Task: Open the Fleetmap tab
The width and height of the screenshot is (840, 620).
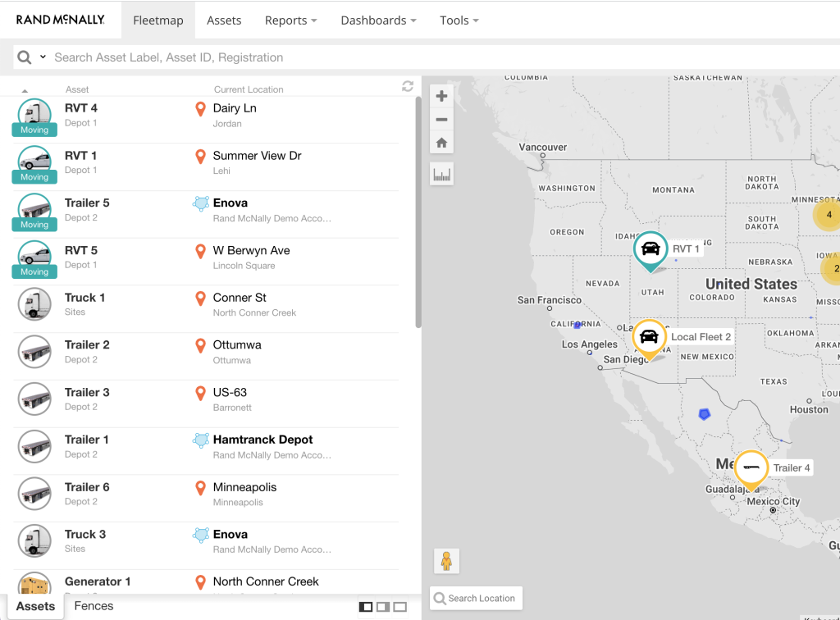Action: [x=158, y=21]
